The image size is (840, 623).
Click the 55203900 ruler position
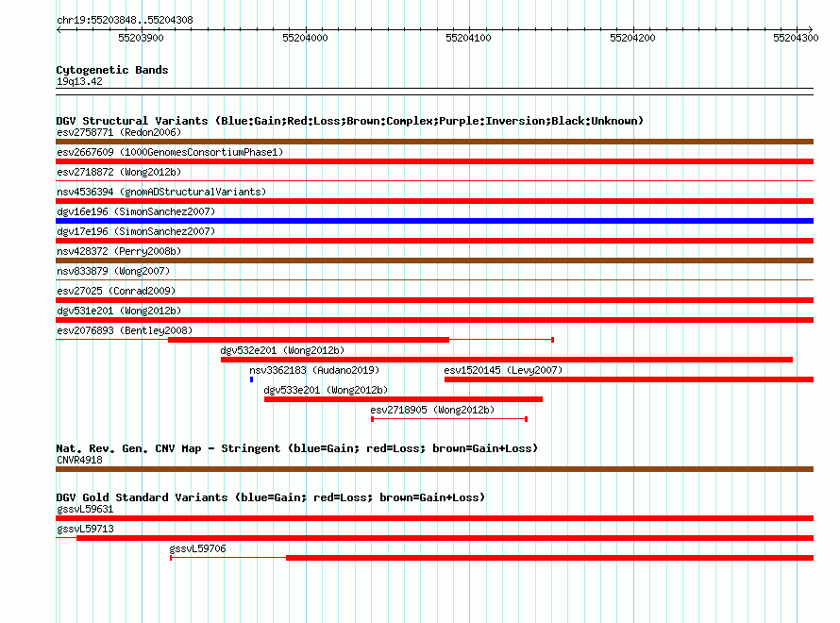click(141, 38)
